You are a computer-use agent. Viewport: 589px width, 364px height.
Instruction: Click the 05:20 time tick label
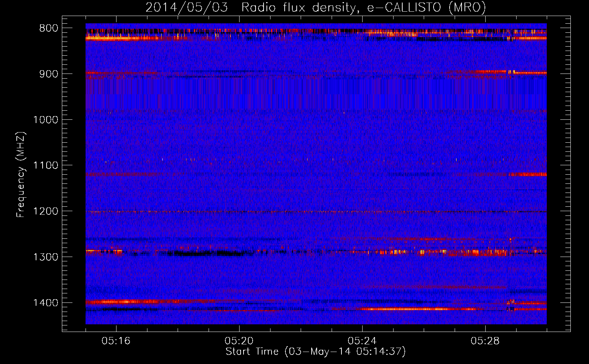[239, 341]
